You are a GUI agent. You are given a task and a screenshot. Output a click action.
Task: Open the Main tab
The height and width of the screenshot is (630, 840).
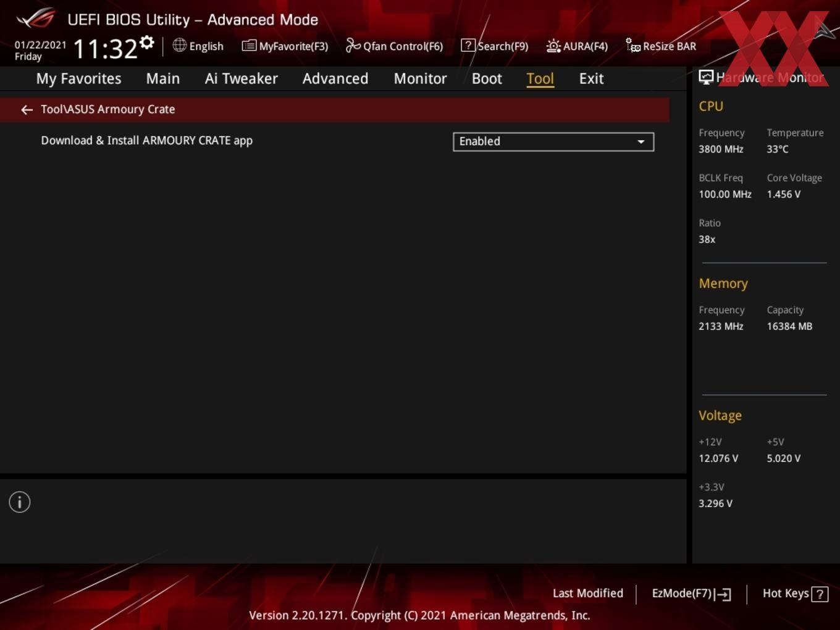tap(163, 78)
